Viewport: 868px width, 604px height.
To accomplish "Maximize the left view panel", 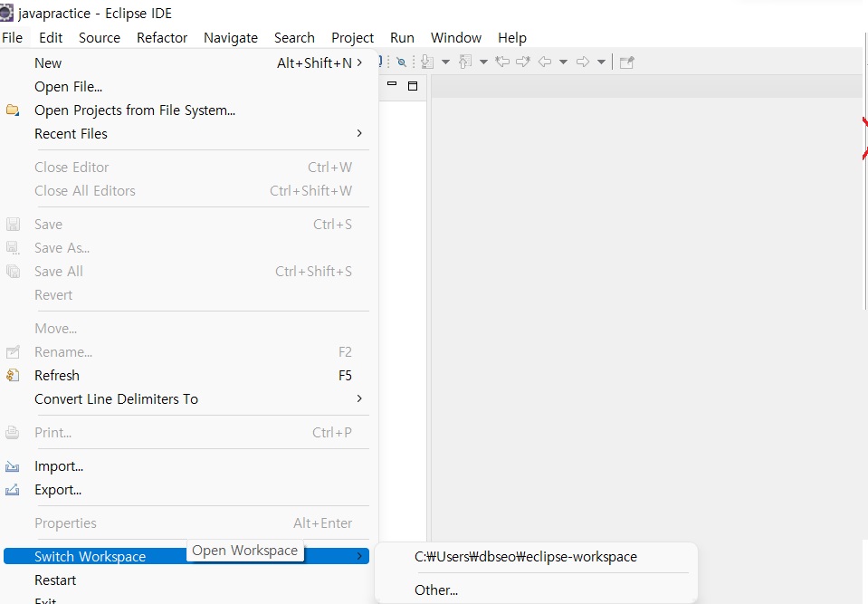I will click(x=413, y=86).
